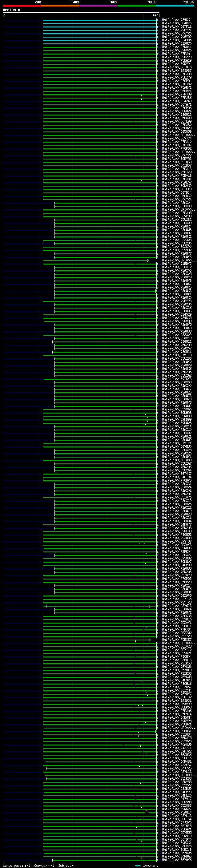
Task: Select hit label UniRef100_B9TKY3
Action: pyautogui.click(x=177, y=379)
